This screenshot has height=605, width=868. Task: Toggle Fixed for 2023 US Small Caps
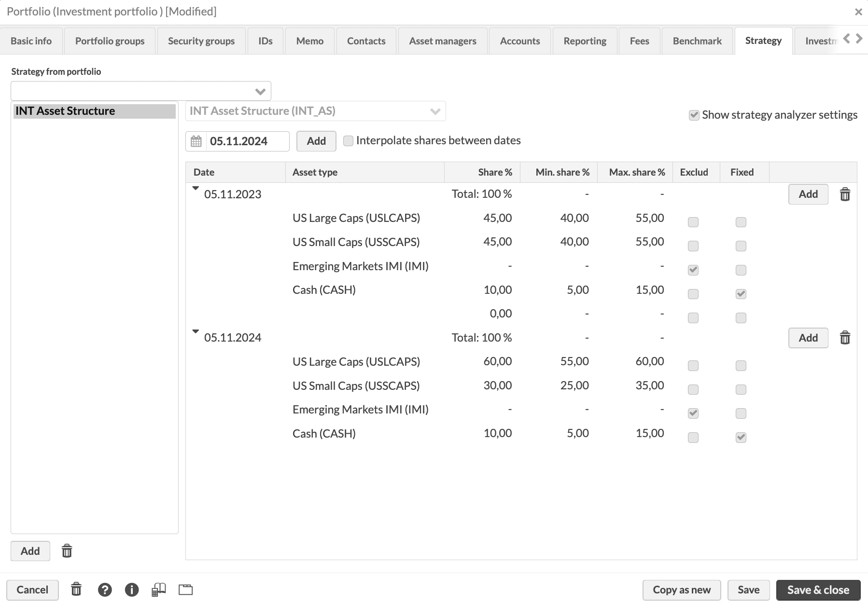pos(741,246)
